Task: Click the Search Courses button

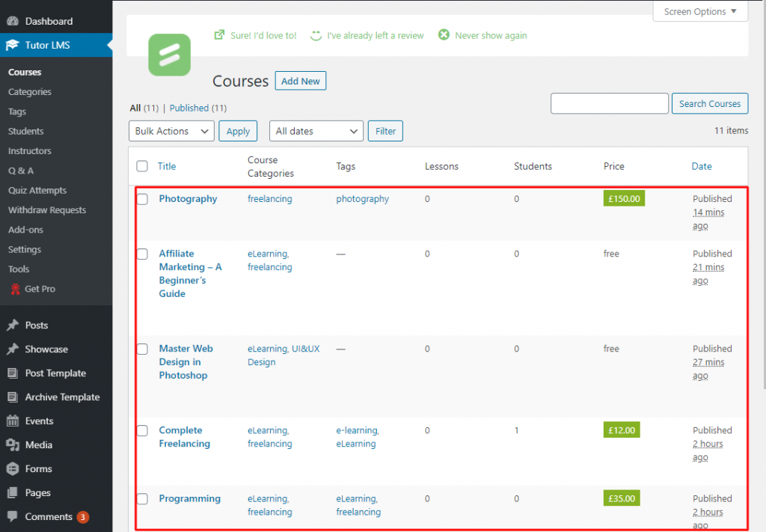Action: point(709,104)
